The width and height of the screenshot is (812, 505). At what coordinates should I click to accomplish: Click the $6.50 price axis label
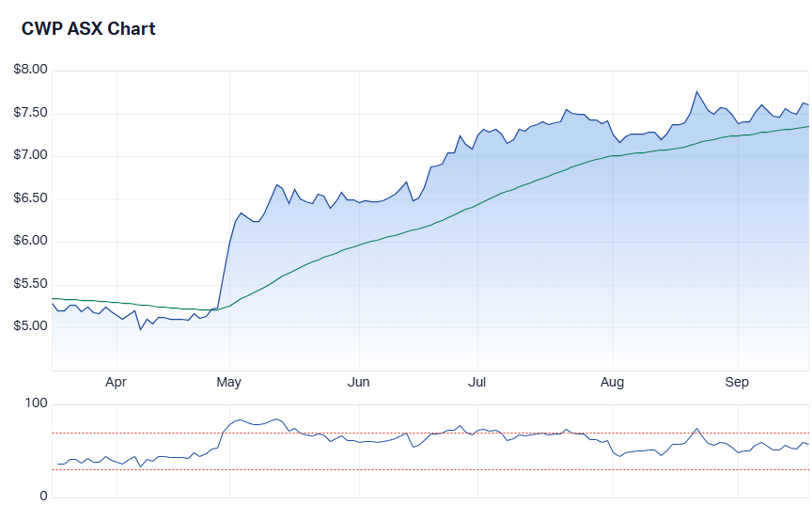[31, 198]
